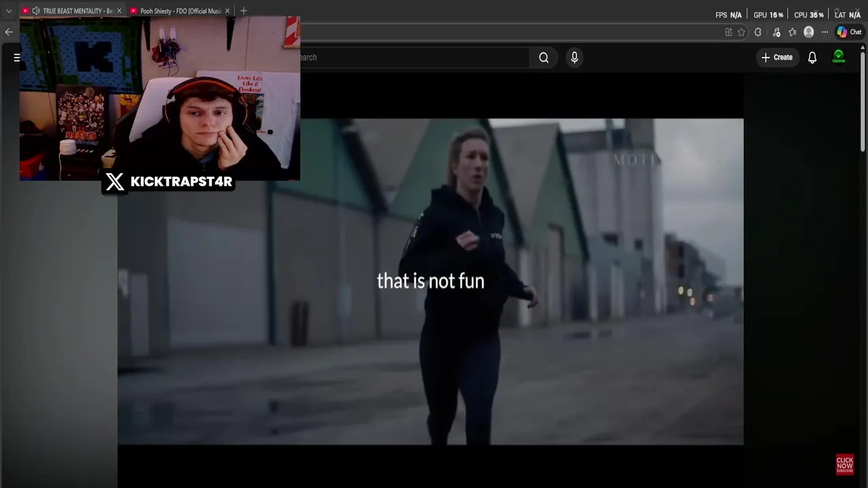Open the Create menu button
Image resolution: width=868 pixels, height=488 pixels.
pos(777,58)
